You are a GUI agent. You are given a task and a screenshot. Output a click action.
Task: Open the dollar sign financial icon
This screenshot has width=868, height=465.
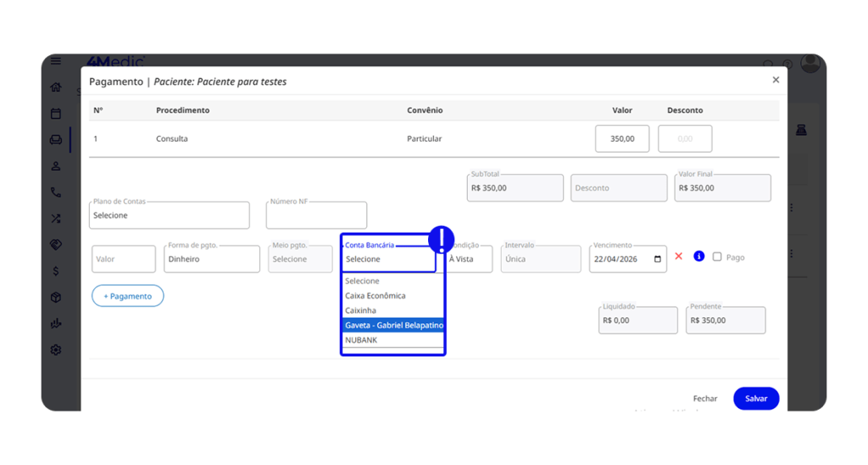coord(56,272)
